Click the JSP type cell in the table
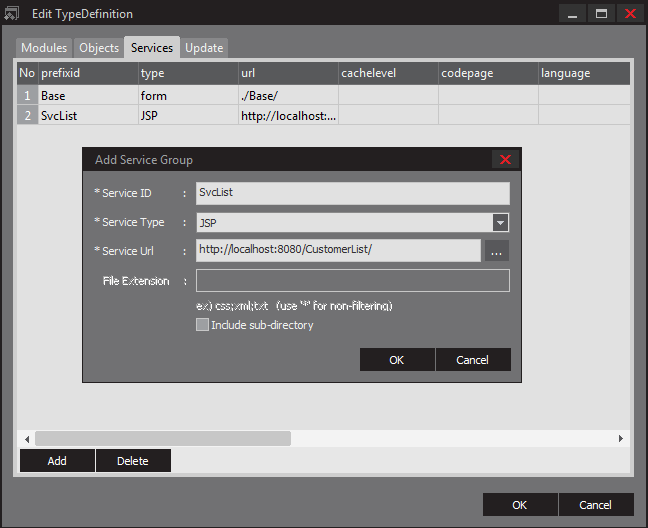The image size is (648, 528). pyautogui.click(x=188, y=115)
